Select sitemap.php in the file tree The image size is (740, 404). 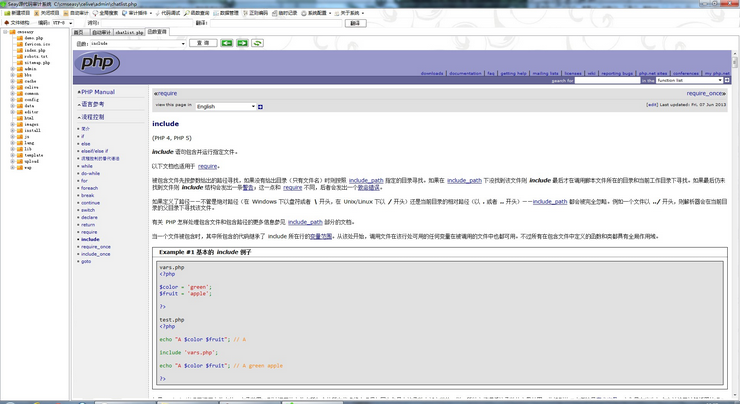37,62
